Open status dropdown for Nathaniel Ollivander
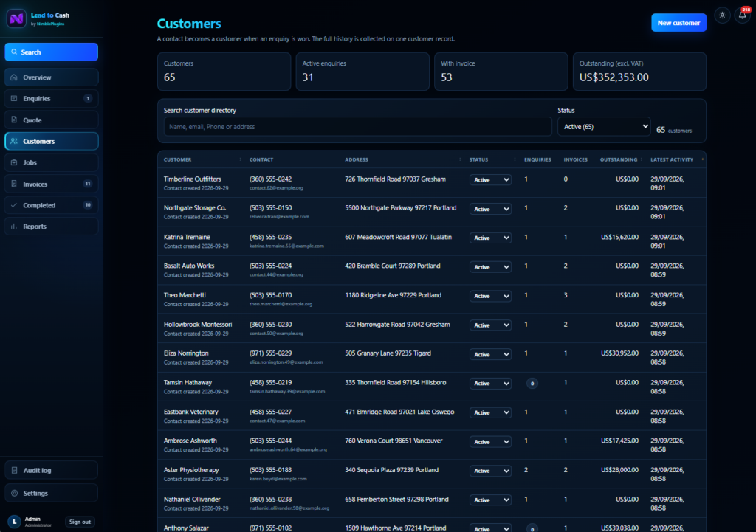The height and width of the screenshot is (532, 756). (490, 500)
